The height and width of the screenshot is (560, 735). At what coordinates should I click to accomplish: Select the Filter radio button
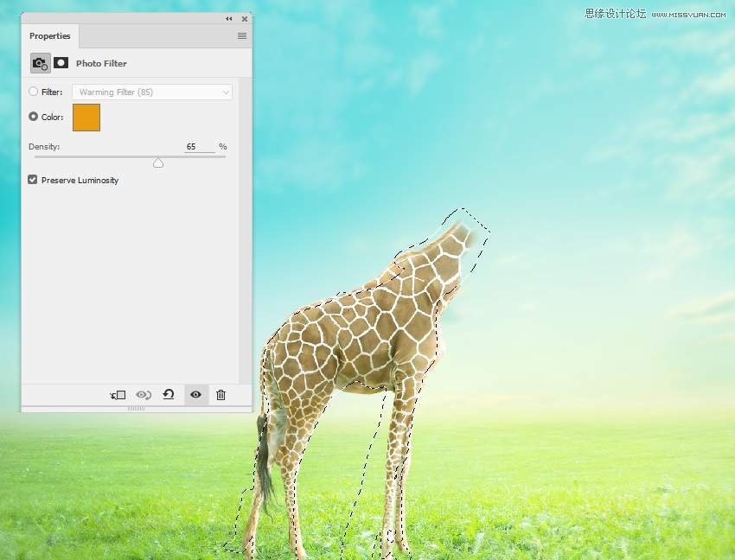tap(34, 92)
